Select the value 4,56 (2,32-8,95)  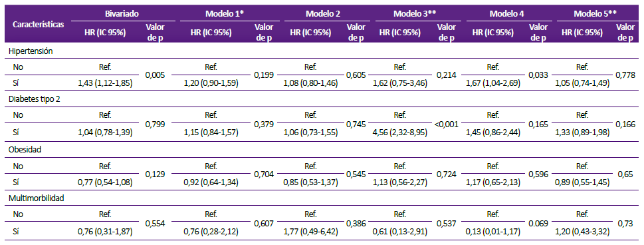coord(400,132)
